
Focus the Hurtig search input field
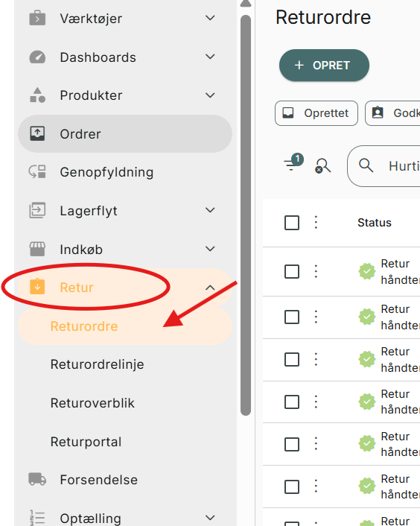tap(384, 166)
